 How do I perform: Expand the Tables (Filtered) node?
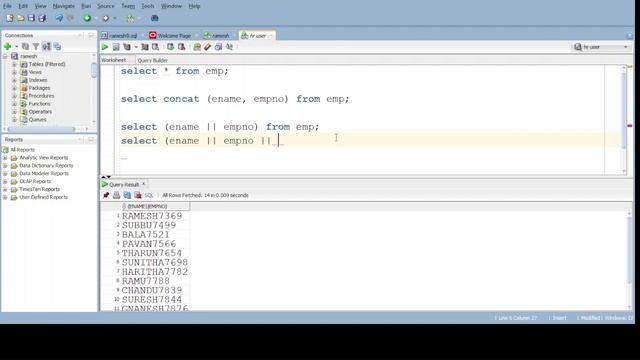coord(14,64)
